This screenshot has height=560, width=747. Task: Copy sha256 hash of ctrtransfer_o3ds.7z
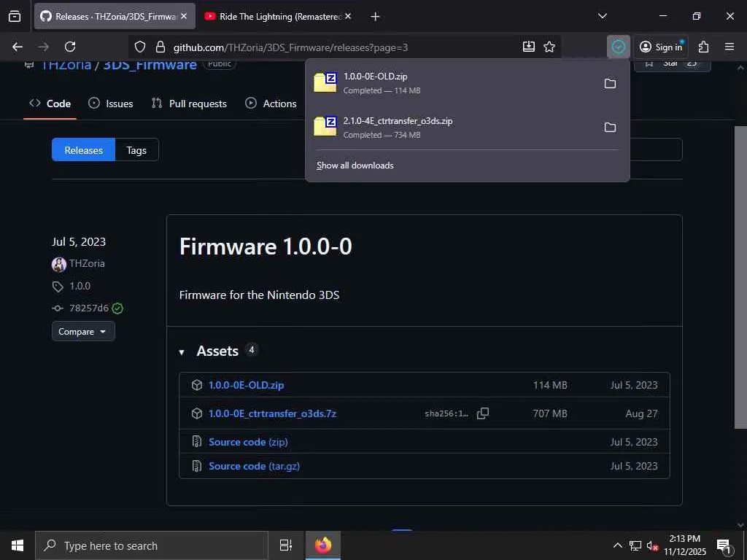click(x=483, y=413)
